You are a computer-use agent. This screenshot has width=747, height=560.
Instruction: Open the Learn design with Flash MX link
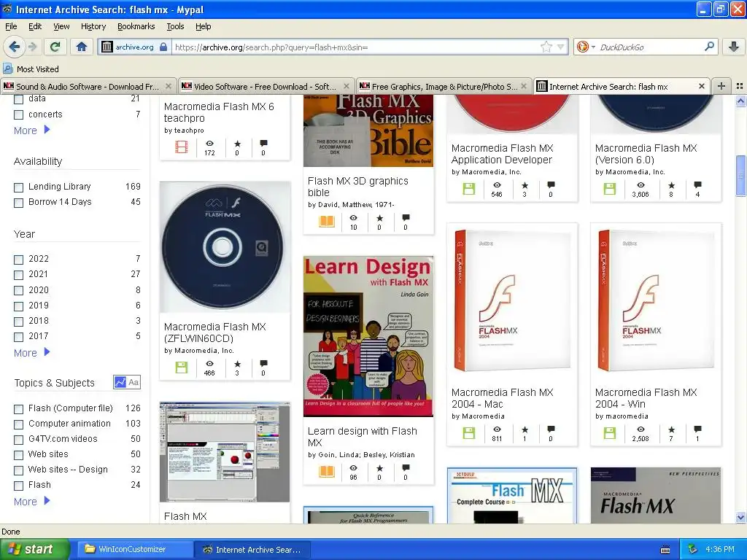pyautogui.click(x=362, y=437)
